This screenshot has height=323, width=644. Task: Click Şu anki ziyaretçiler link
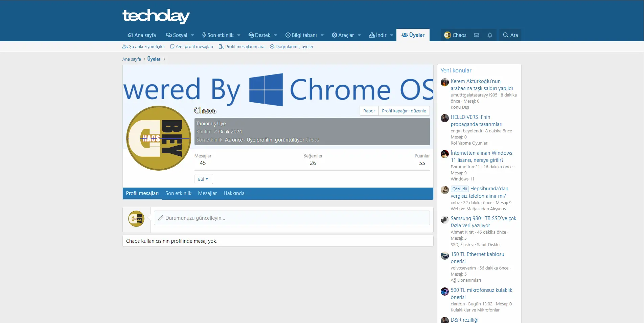[144, 47]
